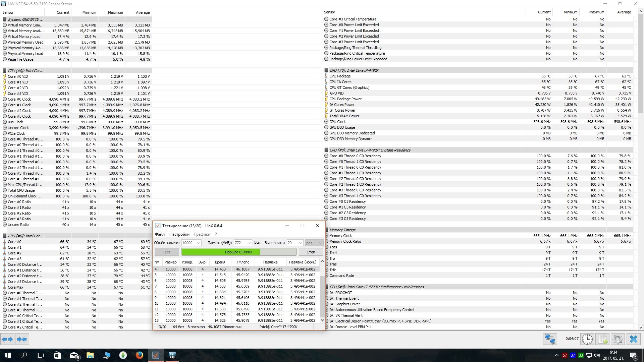Open Mail app with 9 badge
644x362 pixels.
click(x=74, y=355)
